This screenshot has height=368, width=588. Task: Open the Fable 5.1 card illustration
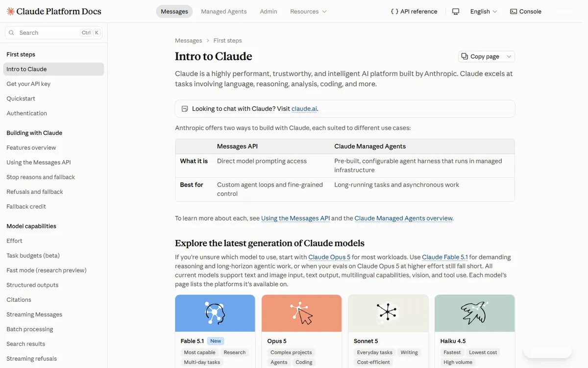coord(215,313)
